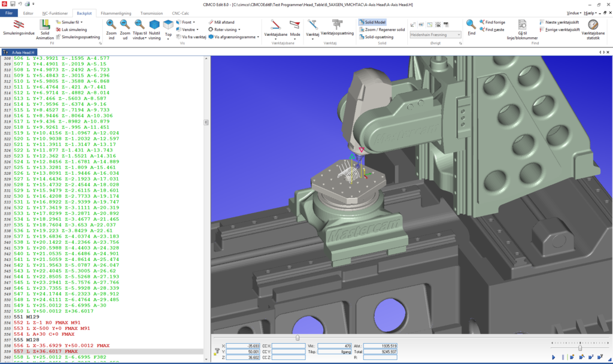
Task: Click the save icon in title bar
Action: (x=13, y=4)
